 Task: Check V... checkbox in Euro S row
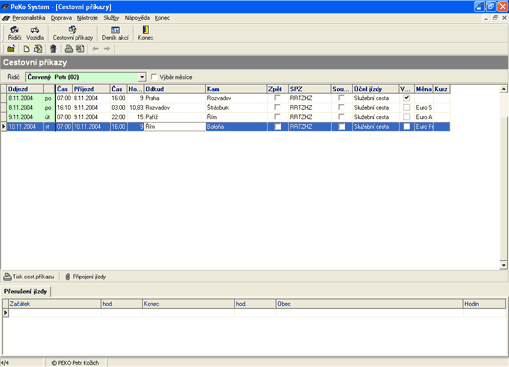pyautogui.click(x=406, y=107)
